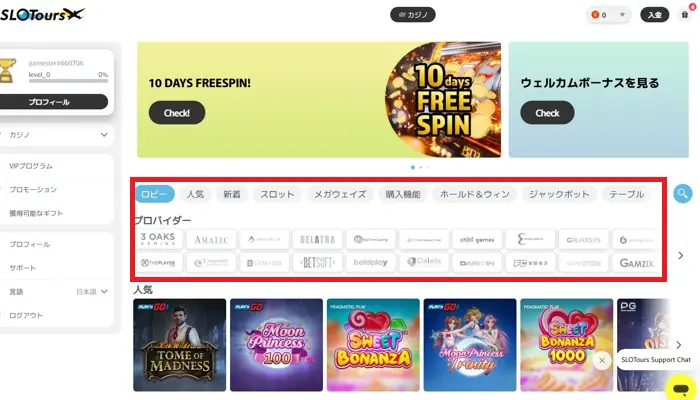This screenshot has height=400, width=700.
Task: Select the ジャックポット category tab
Action: 559,194
